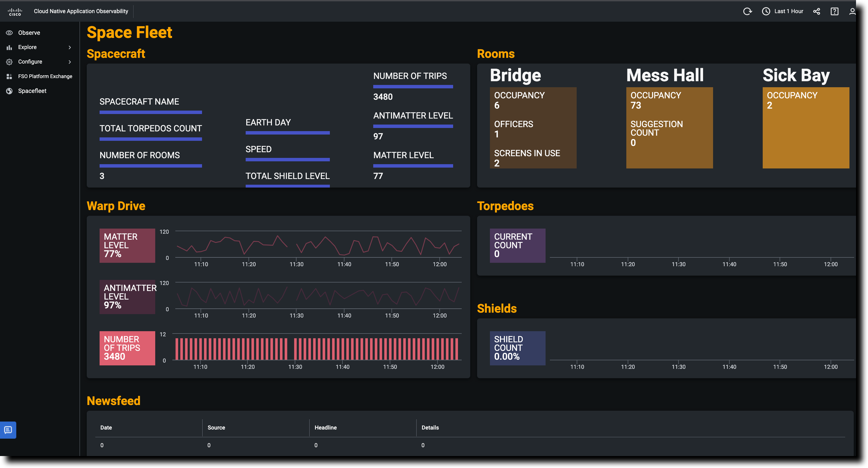
Task: Open the blue chat feedback button
Action: (x=8, y=430)
